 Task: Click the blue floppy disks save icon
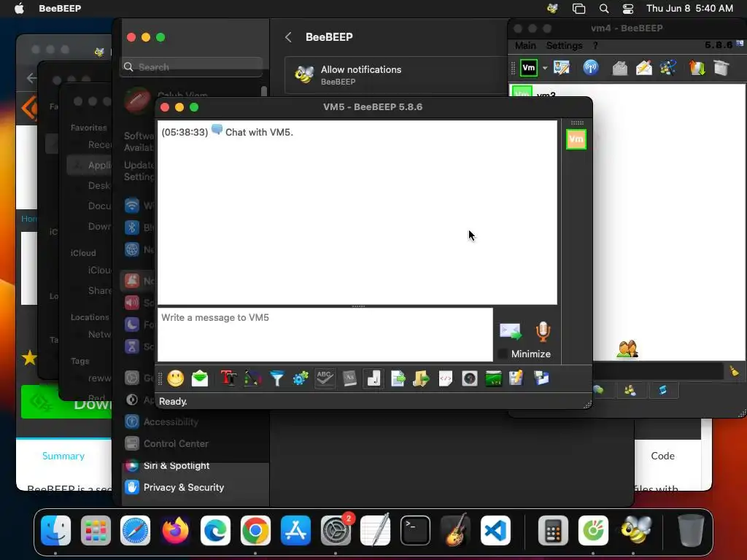point(541,378)
